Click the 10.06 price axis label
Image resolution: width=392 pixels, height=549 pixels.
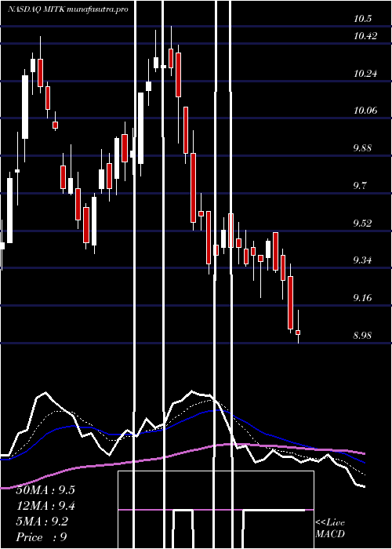coord(365,111)
